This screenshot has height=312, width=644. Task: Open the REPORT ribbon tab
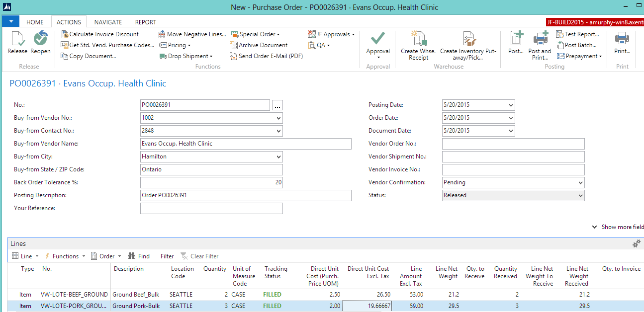coord(146,22)
